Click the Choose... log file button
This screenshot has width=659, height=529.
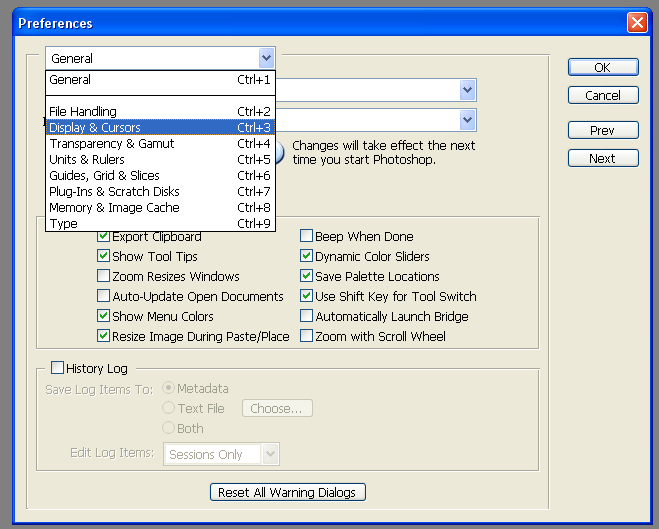point(277,408)
